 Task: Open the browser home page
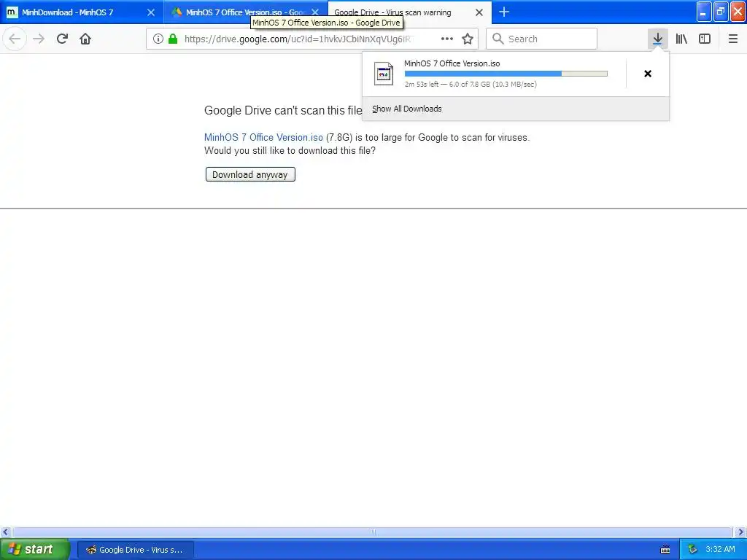85,39
